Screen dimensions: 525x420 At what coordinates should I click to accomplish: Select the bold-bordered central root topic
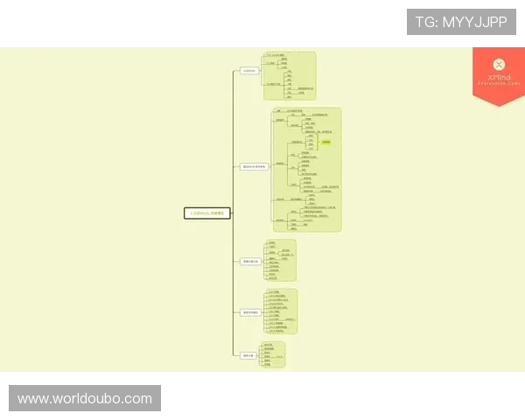pos(207,213)
